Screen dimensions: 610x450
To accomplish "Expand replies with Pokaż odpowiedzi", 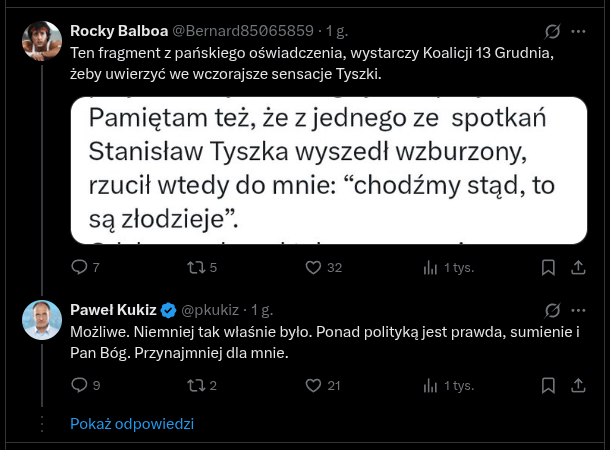I will click(132, 424).
